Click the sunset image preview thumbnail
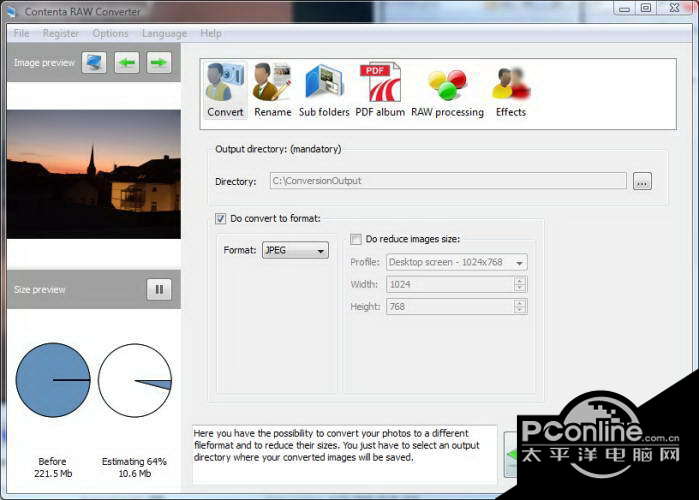The width and height of the screenshot is (699, 500). (94, 174)
